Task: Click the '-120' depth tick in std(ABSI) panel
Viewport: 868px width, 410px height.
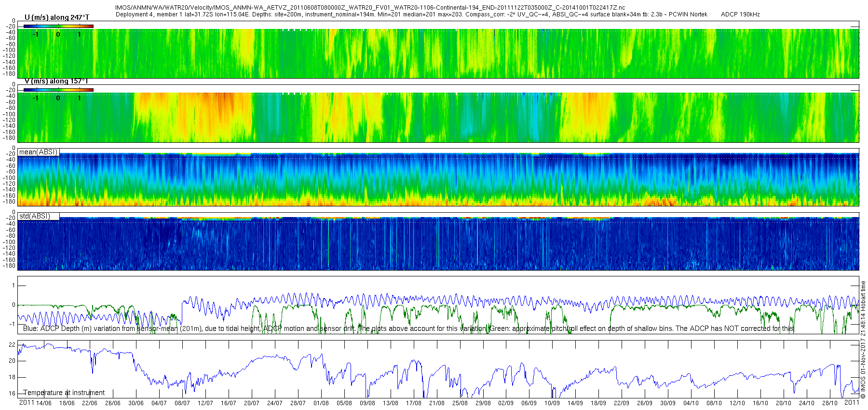Action: click(x=10, y=248)
